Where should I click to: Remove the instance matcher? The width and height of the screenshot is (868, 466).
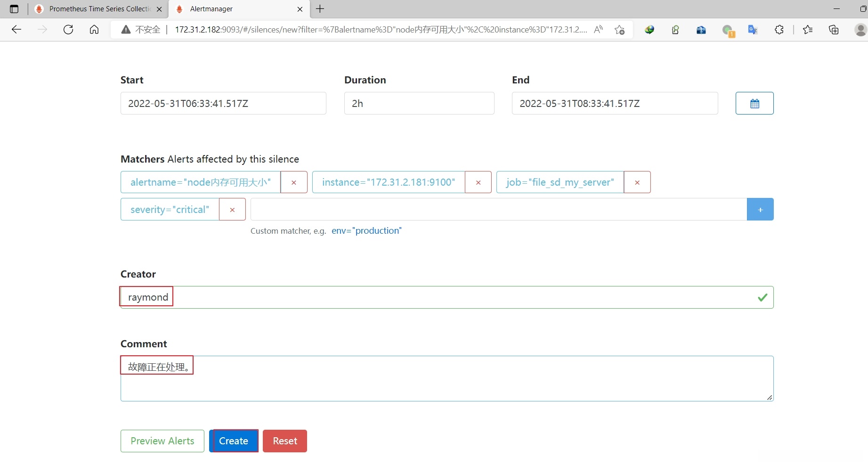478,182
